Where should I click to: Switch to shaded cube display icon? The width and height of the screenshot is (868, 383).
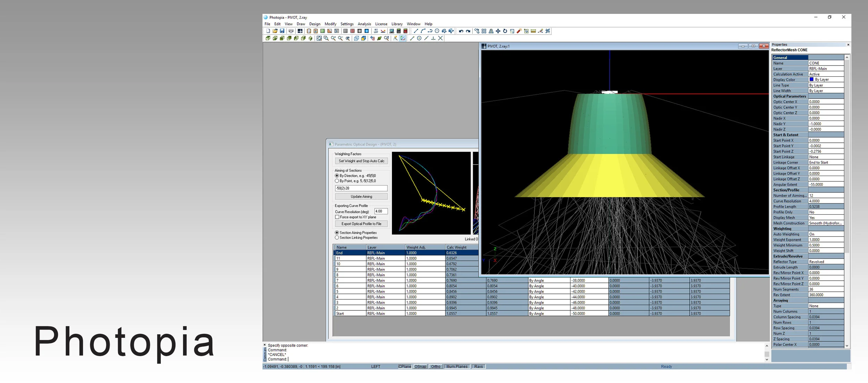(x=364, y=38)
